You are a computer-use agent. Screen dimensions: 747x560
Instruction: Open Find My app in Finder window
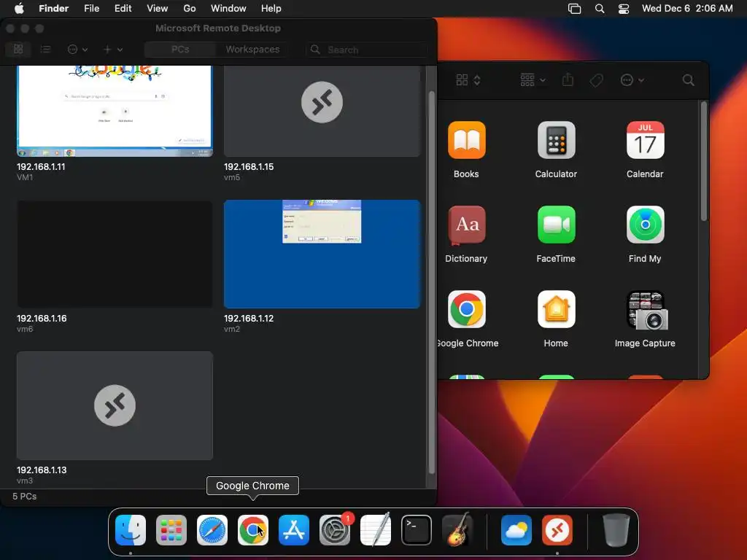click(x=645, y=225)
